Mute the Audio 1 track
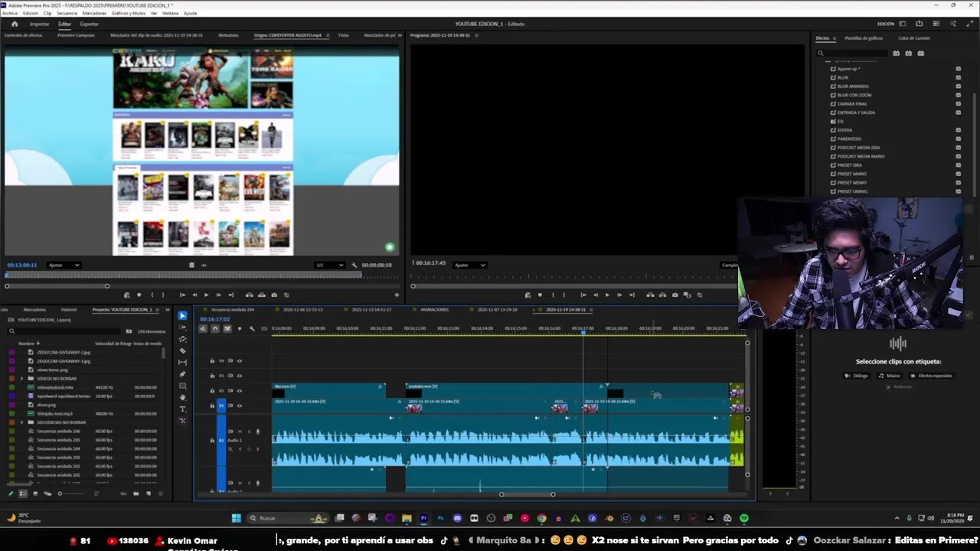 (239, 432)
